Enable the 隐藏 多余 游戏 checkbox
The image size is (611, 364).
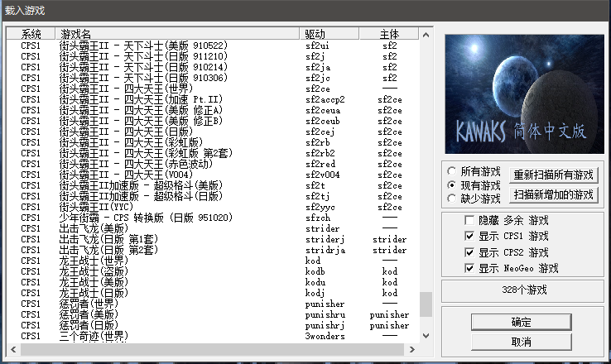[470, 221]
